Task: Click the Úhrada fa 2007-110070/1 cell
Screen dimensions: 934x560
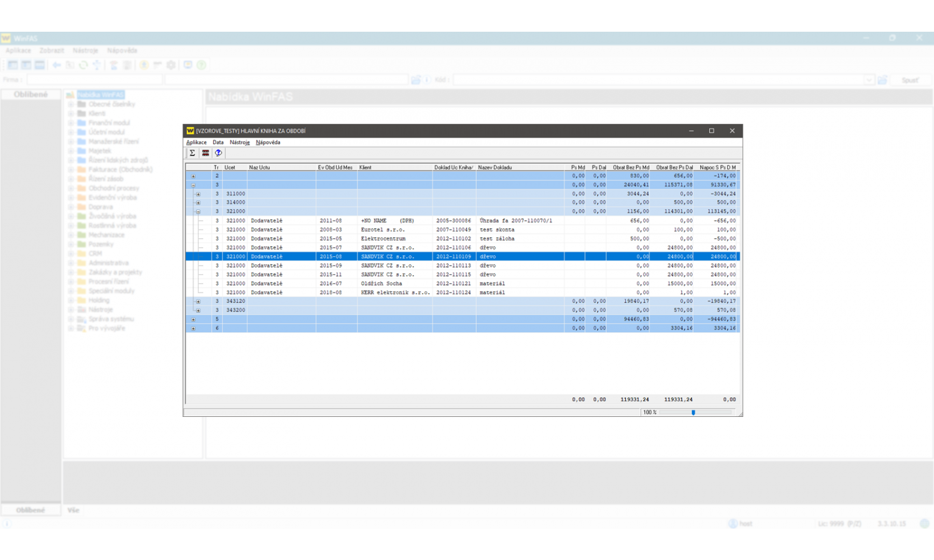Action: (520, 220)
